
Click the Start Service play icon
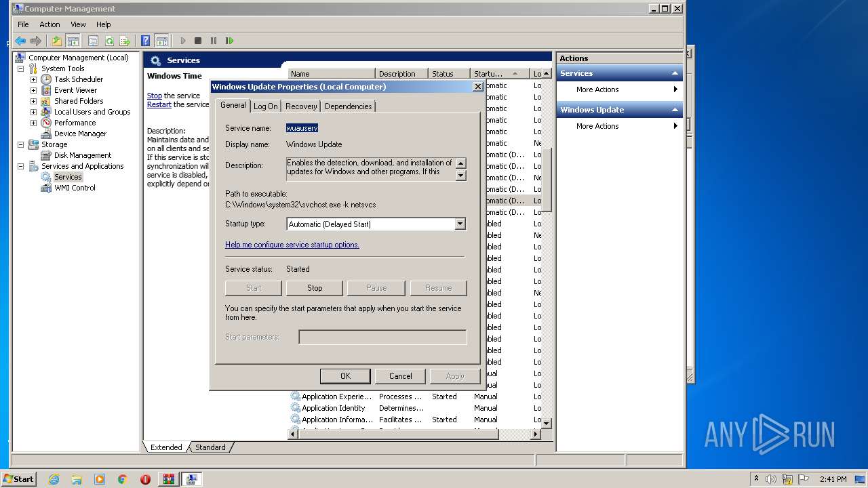(x=182, y=41)
